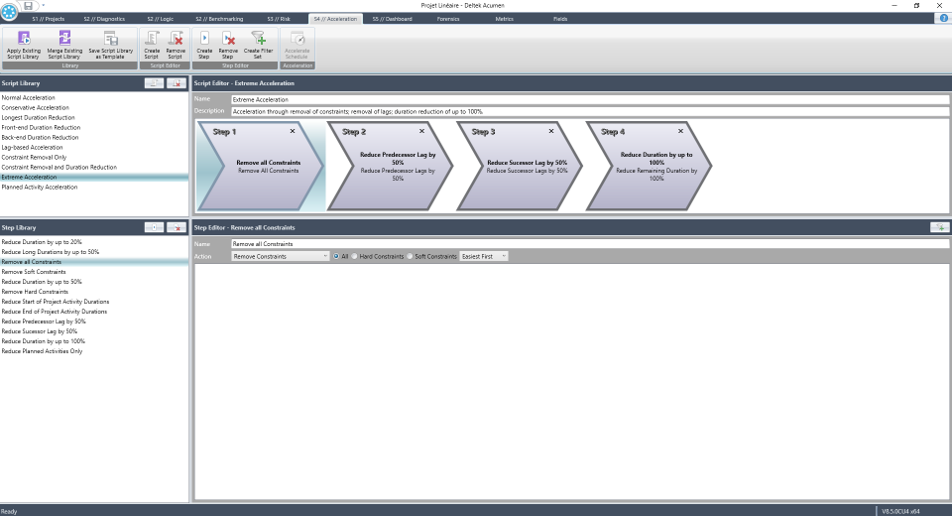Click the Remove Script ribbon icon
Viewport: 952px width, 516px height.
[175, 45]
